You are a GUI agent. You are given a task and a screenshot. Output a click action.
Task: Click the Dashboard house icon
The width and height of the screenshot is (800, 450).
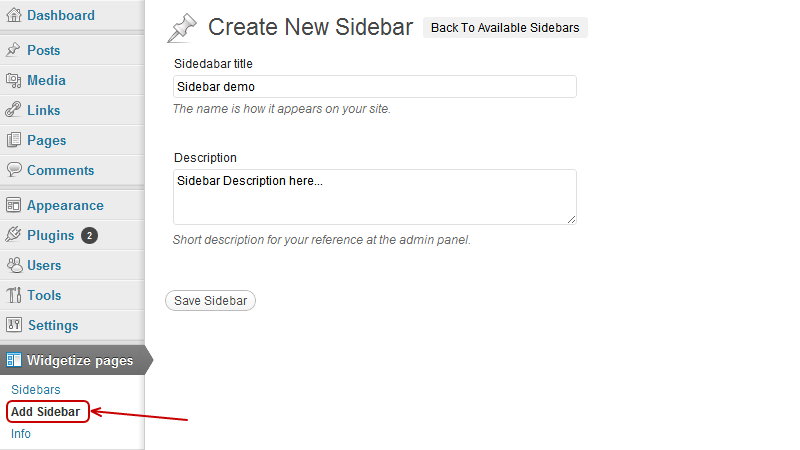14,15
